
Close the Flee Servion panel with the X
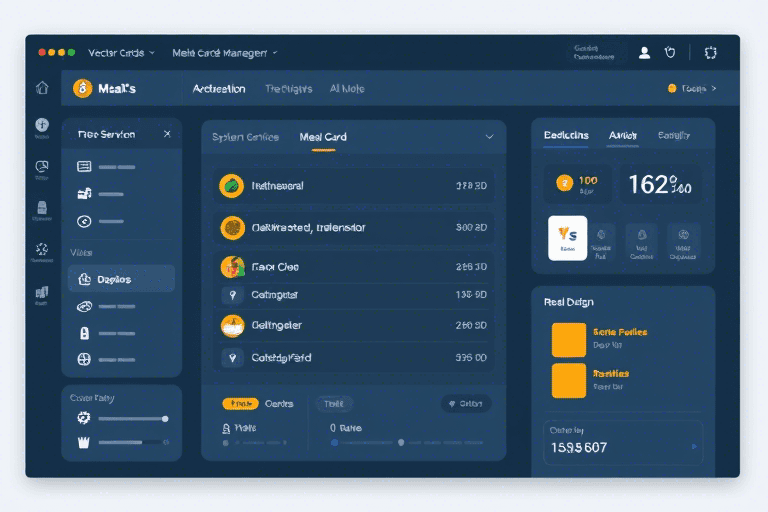point(167,134)
